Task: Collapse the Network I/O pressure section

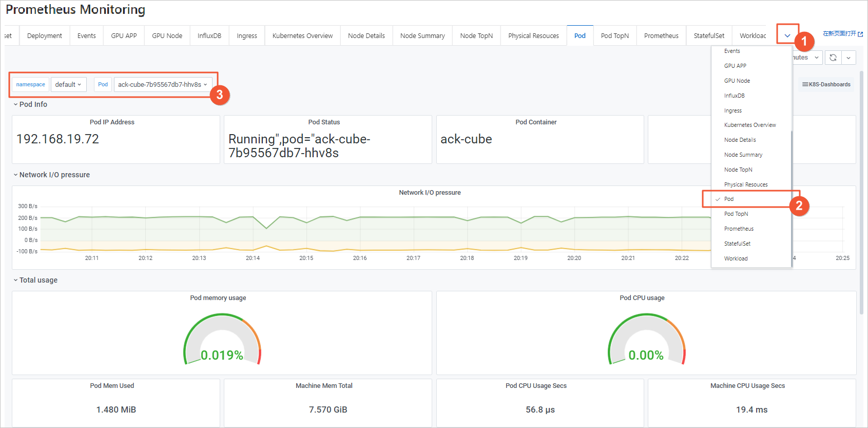Action: pyautogui.click(x=51, y=175)
